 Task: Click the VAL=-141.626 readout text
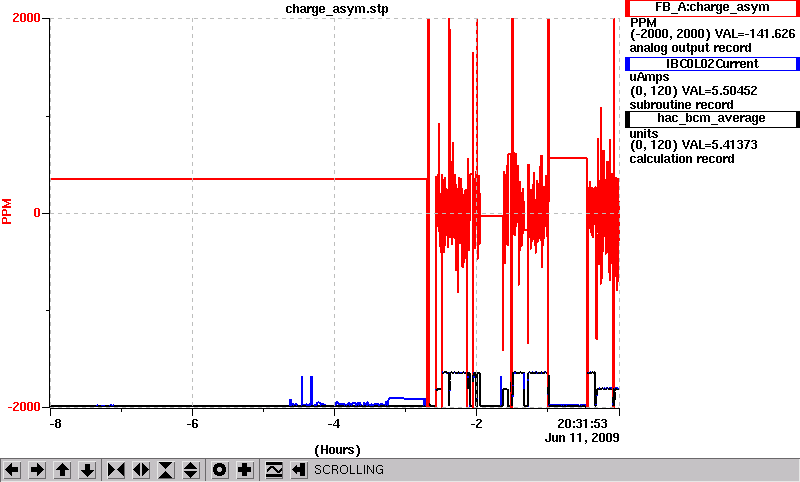tap(755, 34)
